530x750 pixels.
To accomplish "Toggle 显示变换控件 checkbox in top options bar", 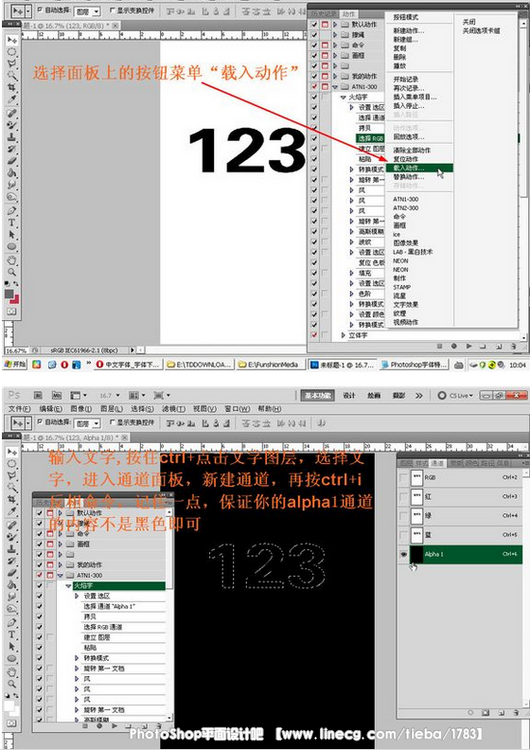I will click(112, 10).
